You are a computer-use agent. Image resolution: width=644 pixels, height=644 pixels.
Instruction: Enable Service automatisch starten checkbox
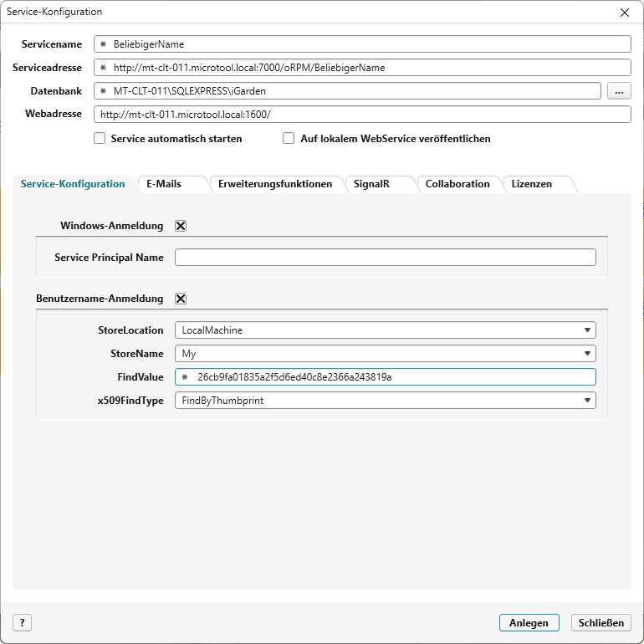tap(100, 139)
